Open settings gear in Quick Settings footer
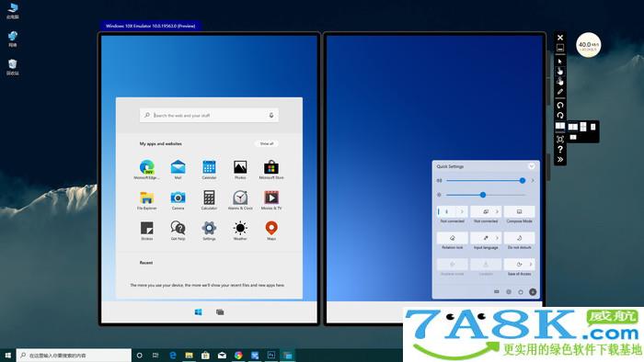The image size is (644, 362). coord(509,292)
